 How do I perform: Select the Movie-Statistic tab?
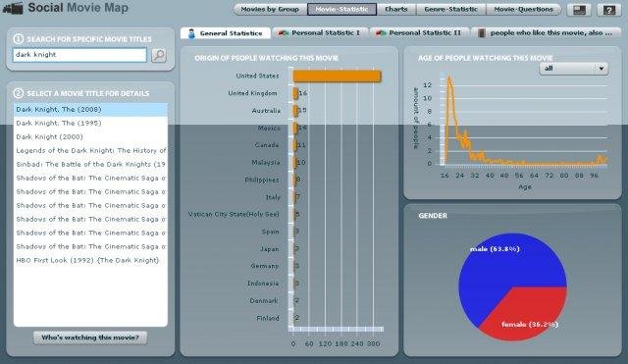click(x=341, y=9)
